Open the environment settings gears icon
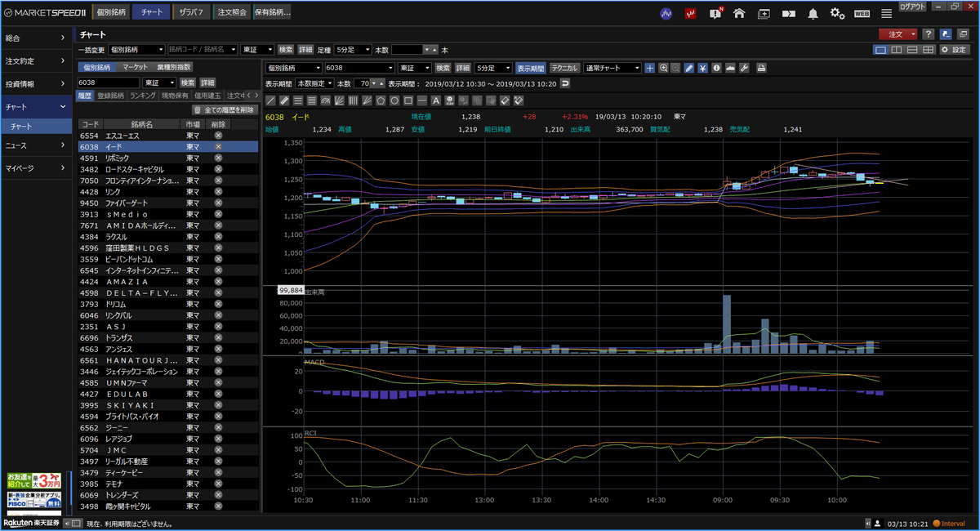 [x=837, y=14]
